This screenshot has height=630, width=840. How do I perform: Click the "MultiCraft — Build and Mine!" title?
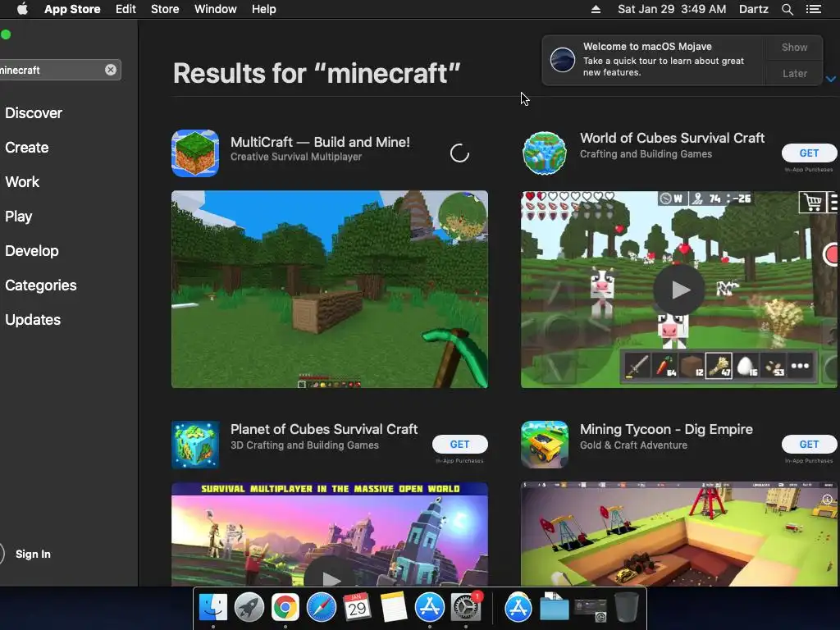(x=320, y=142)
